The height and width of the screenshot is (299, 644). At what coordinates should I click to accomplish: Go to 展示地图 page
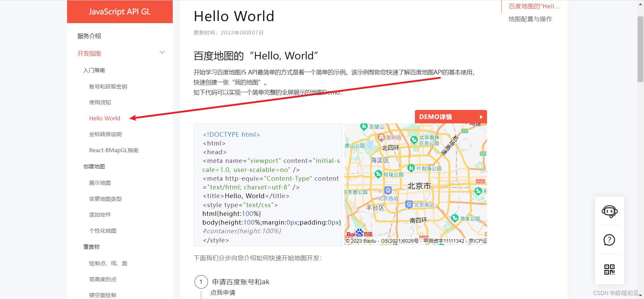100,183
